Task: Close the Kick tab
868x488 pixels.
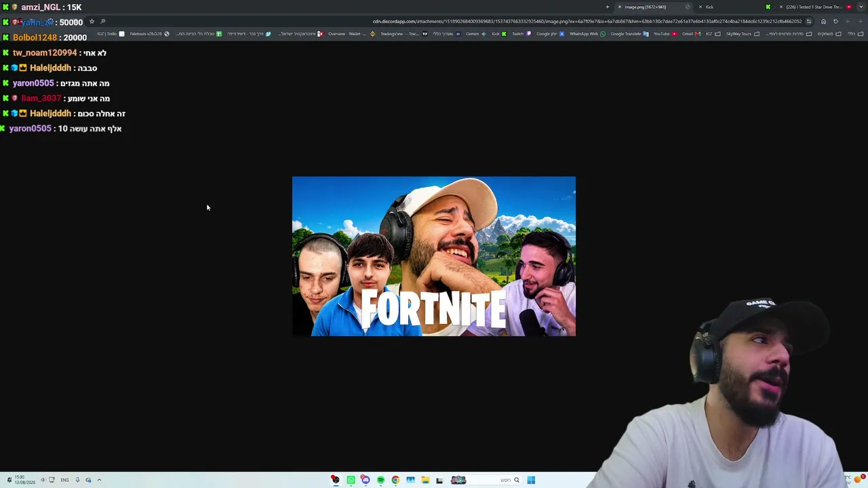Action: [701, 7]
